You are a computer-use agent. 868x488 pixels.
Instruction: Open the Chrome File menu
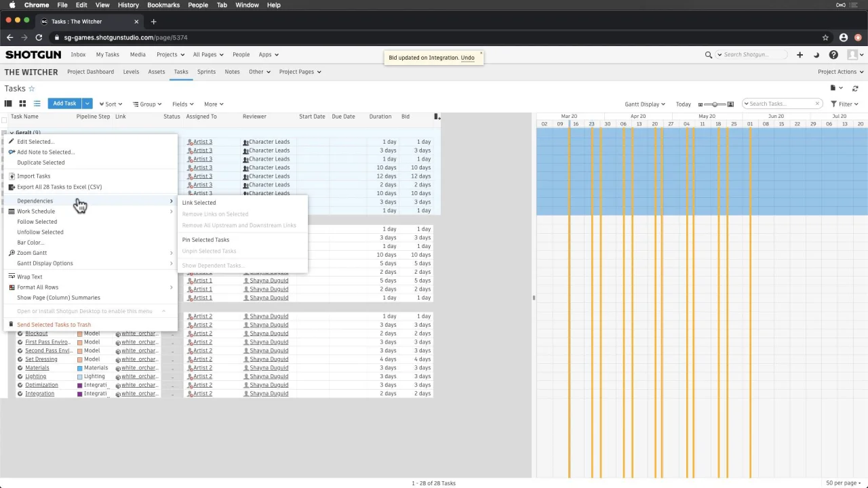pyautogui.click(x=62, y=5)
